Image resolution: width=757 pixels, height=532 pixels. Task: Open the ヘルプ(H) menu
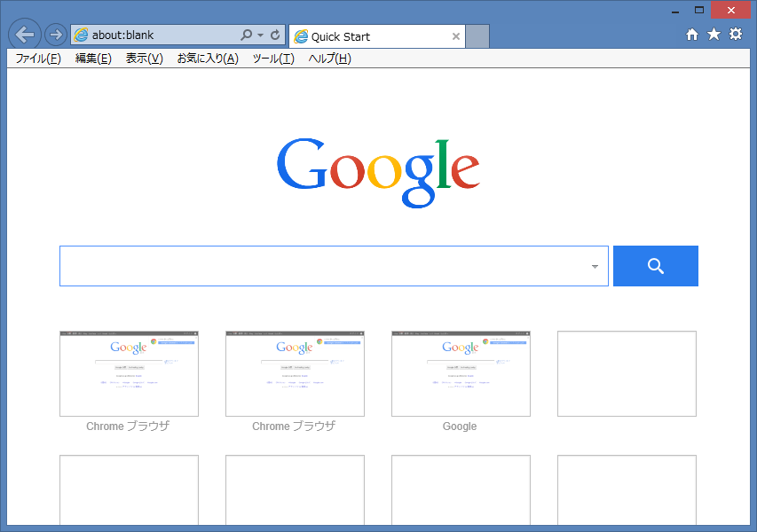330,59
